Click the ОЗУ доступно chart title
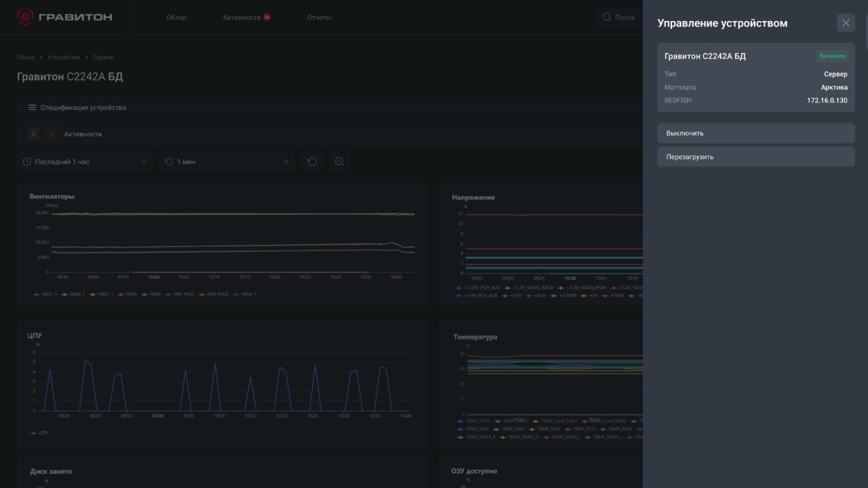Screen dimensions: 868x488 [474, 471]
